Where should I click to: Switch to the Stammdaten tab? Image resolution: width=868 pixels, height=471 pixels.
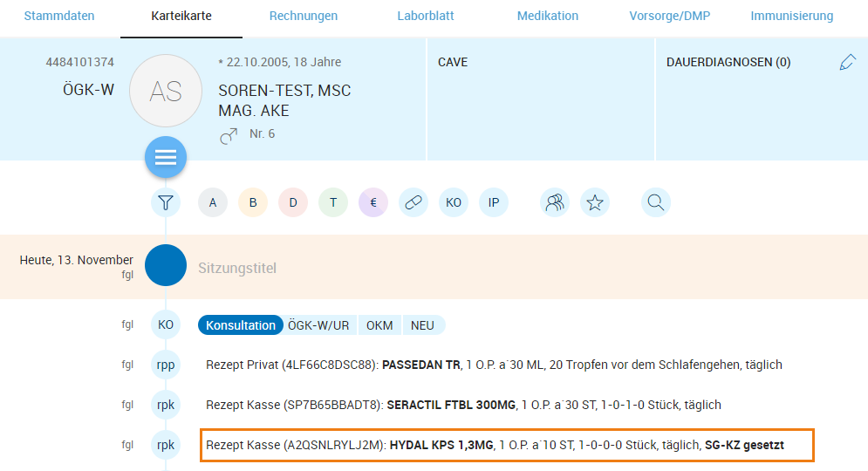(59, 16)
